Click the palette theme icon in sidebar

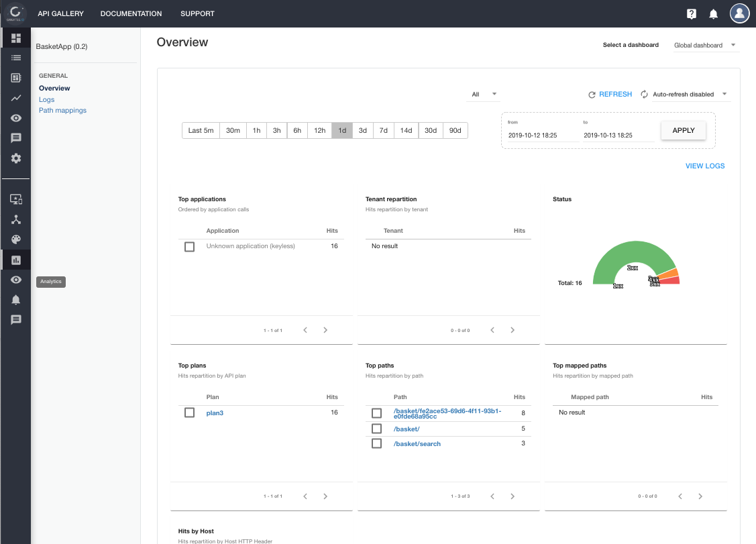tap(16, 239)
